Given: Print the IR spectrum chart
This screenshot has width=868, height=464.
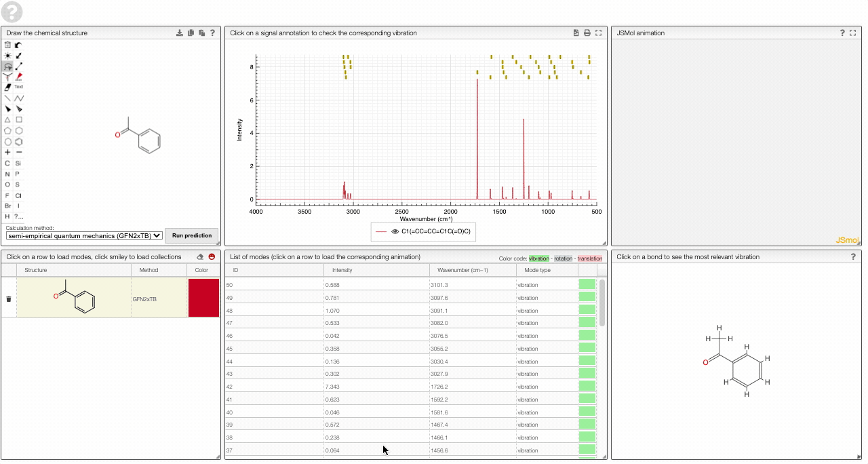Looking at the screenshot, I should pos(587,33).
